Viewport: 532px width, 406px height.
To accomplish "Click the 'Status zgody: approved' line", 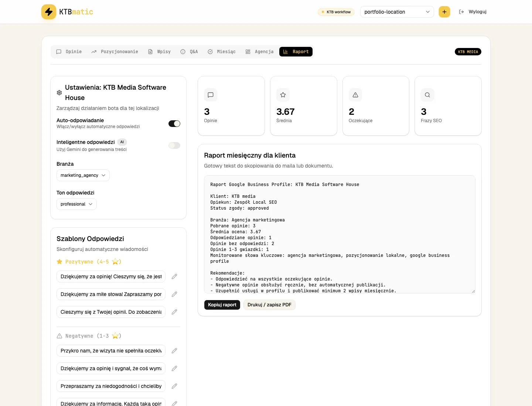I will click(x=239, y=208).
